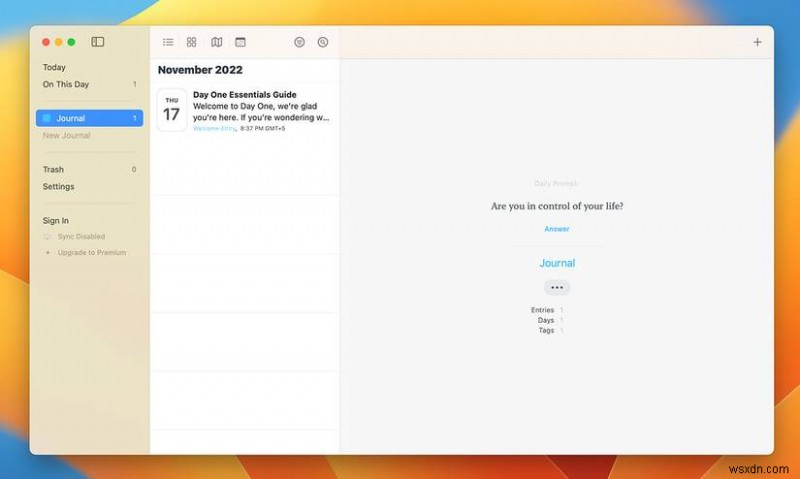Maximize window with green button
This screenshot has height=479, width=800.
(71, 42)
